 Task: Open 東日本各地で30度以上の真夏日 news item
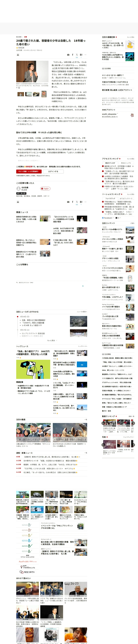[64, 364]
